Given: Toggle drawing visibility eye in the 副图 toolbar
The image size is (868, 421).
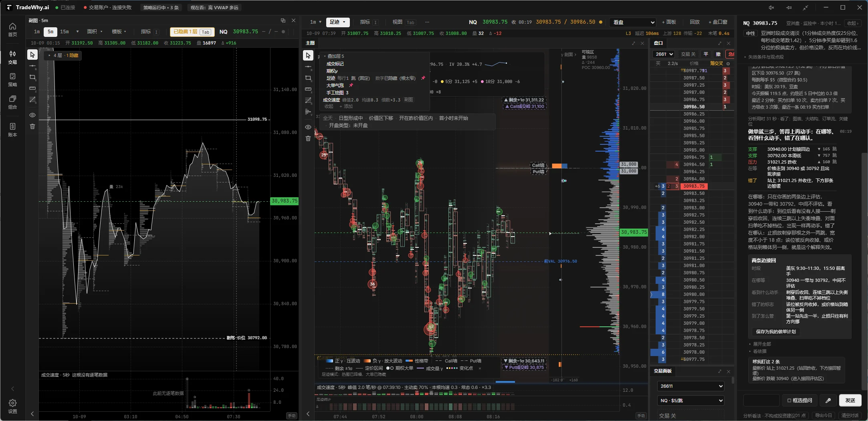Looking at the screenshot, I should 32,115.
